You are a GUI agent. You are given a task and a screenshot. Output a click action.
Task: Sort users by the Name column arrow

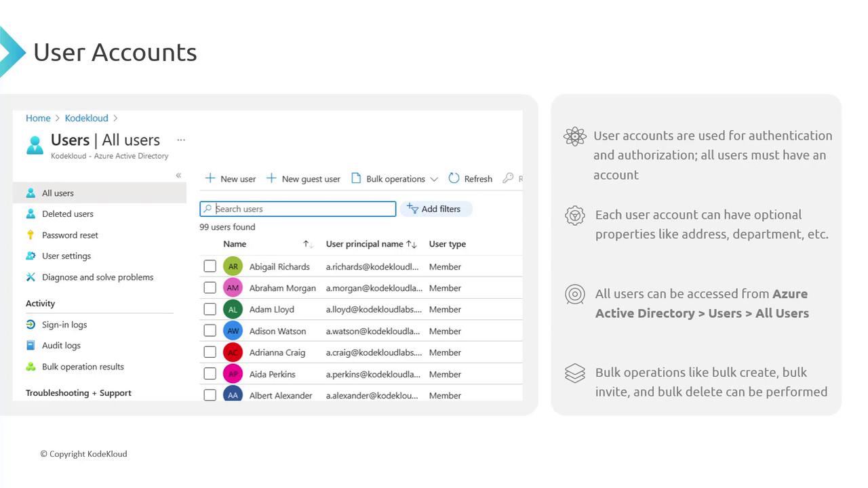pos(307,244)
